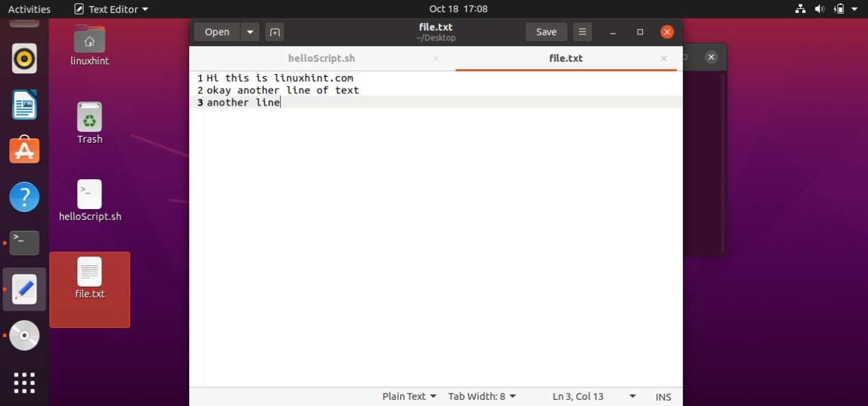868x406 pixels.
Task: Open the Oct 18 17:08 clock menu
Action: click(458, 9)
